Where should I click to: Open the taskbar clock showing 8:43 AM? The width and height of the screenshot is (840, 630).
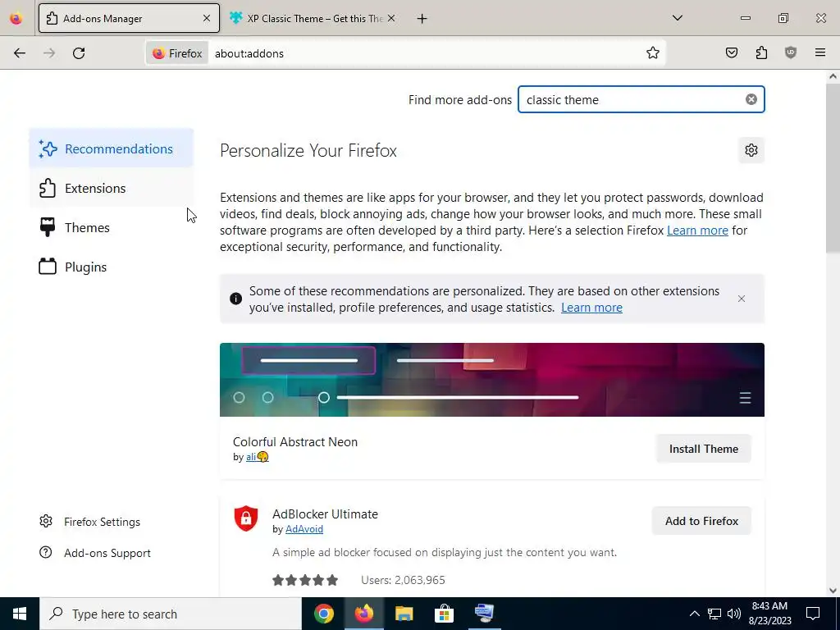[769, 614]
